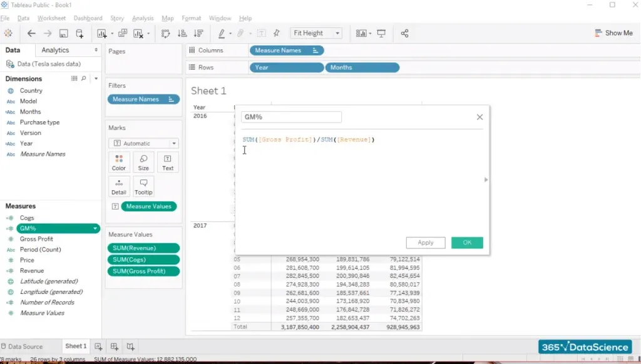
Task: Close the calculated field dialog
Action: click(x=479, y=117)
